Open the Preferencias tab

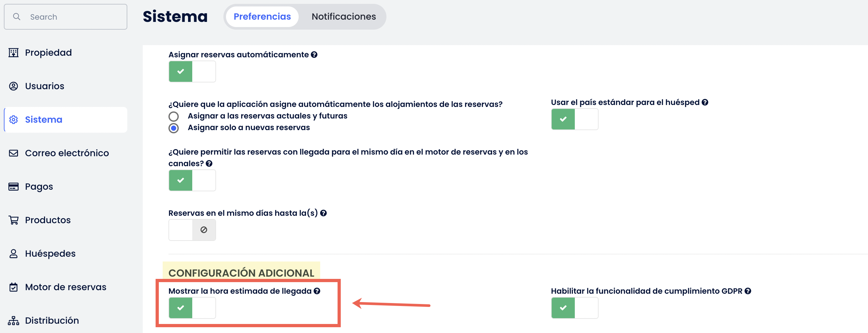coord(262,16)
